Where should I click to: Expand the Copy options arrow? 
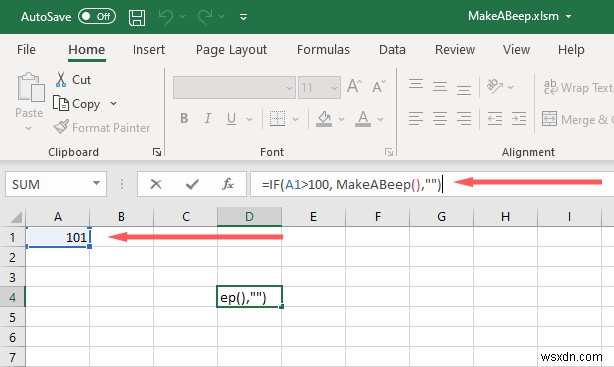[x=113, y=103]
